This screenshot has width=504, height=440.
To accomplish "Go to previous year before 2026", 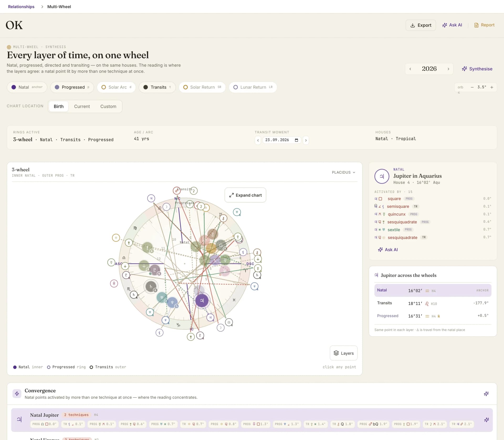I will point(410,69).
